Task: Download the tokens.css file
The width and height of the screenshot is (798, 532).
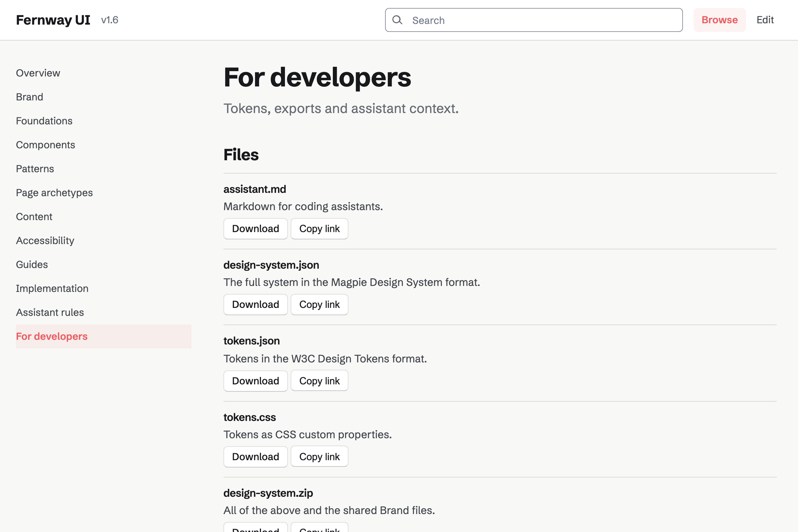Action: pos(255,457)
